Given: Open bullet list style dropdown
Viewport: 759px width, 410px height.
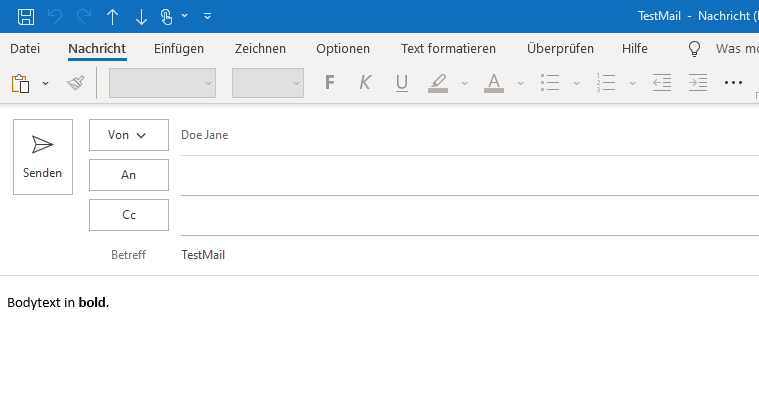Looking at the screenshot, I should pyautogui.click(x=576, y=83).
